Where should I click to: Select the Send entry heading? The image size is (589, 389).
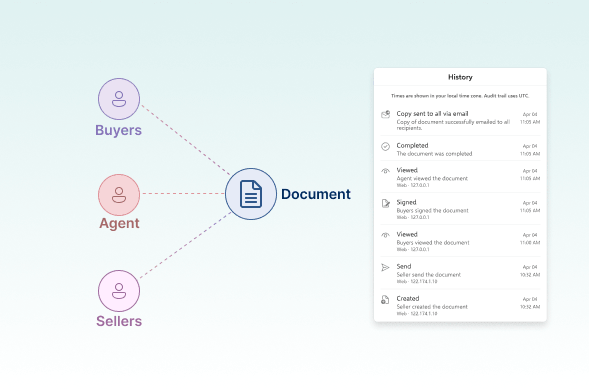404,266
